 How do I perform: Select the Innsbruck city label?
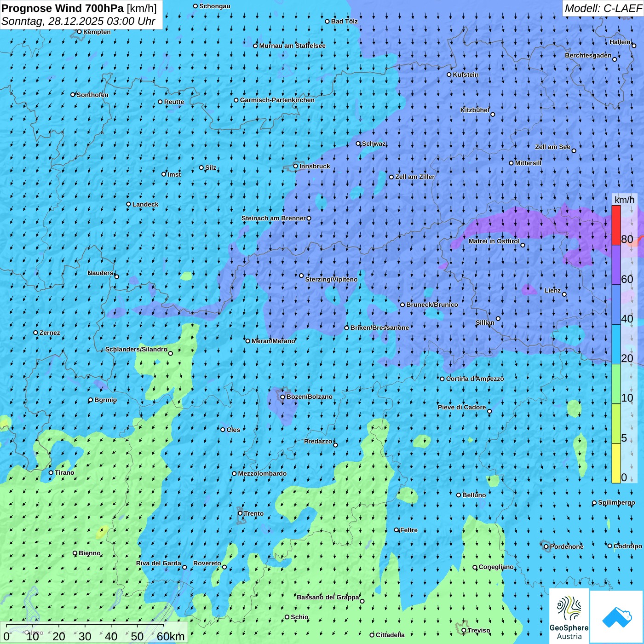tap(315, 166)
